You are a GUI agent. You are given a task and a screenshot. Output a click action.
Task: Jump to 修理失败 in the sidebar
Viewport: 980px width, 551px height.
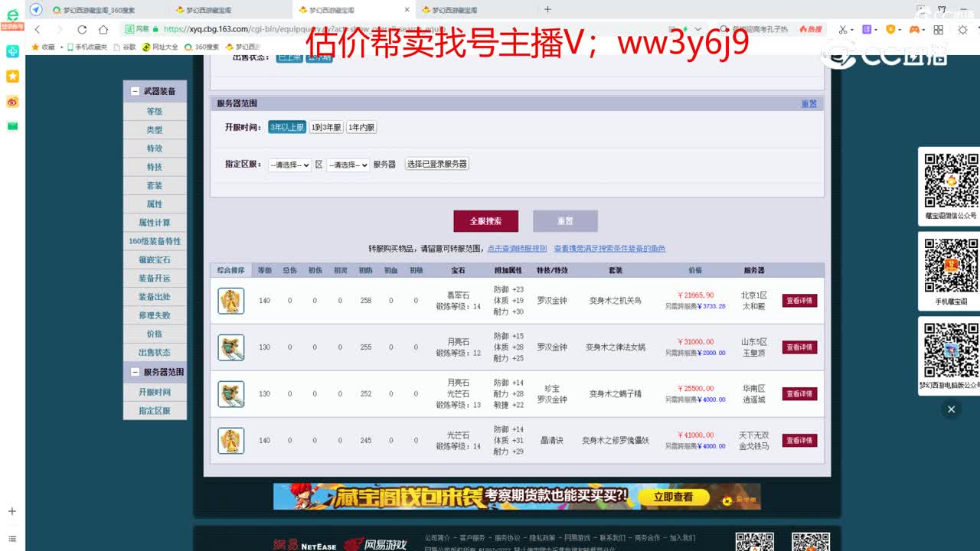pos(155,315)
